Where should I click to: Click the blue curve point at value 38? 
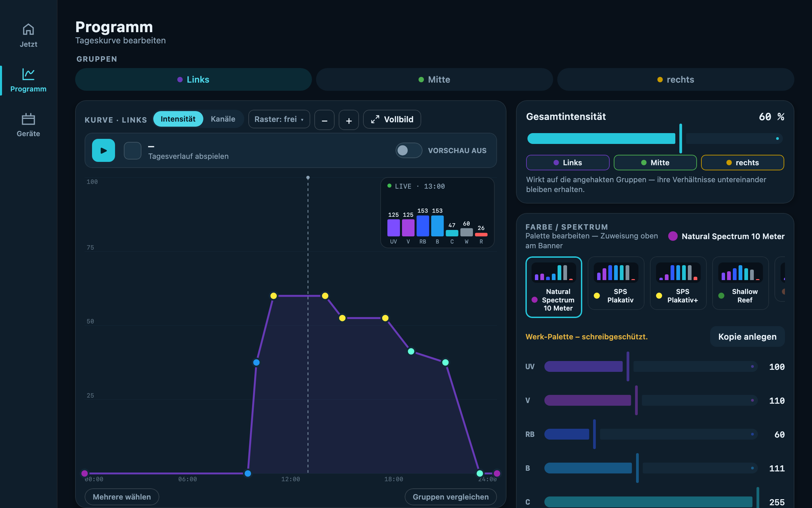click(256, 362)
